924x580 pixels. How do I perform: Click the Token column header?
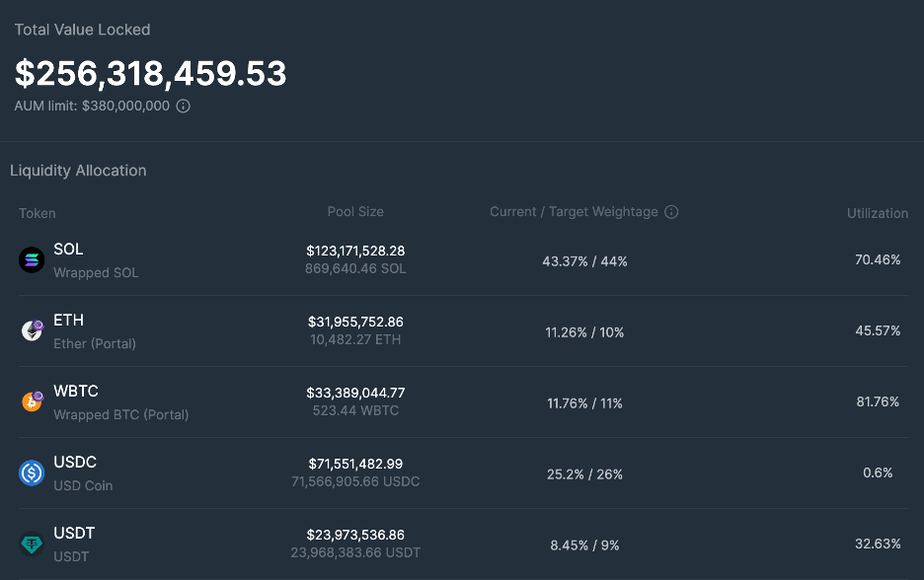coord(38,213)
